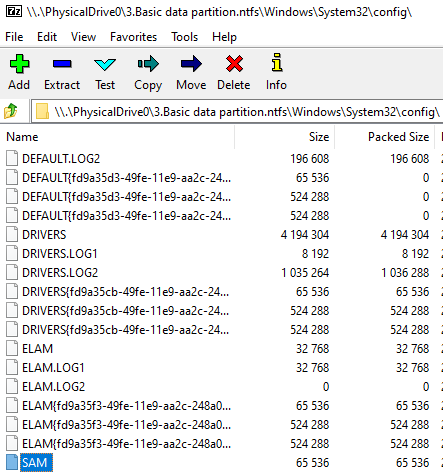Click the green Add plus icon
Image resolution: width=443 pixels, height=473 pixels.
(19, 64)
